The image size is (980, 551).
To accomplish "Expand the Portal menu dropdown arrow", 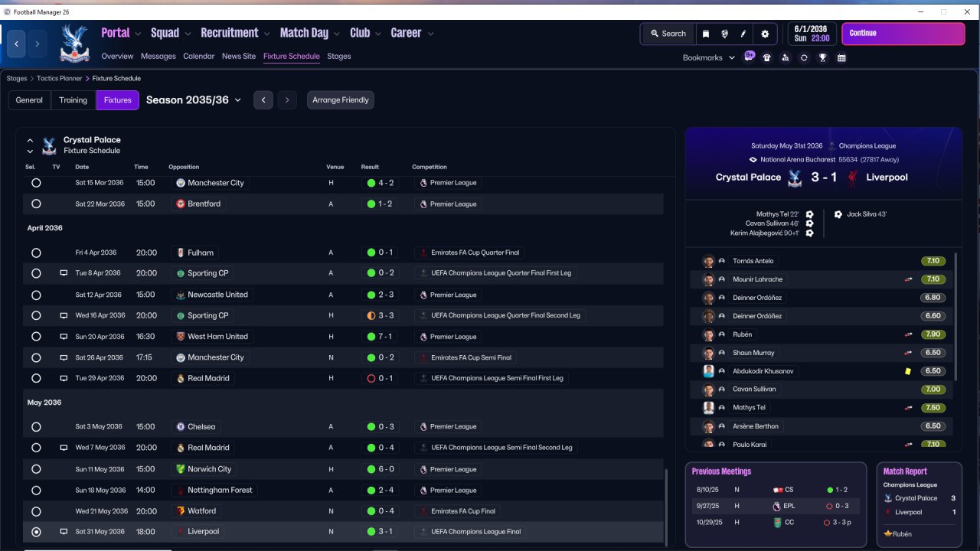I will 138,34.
